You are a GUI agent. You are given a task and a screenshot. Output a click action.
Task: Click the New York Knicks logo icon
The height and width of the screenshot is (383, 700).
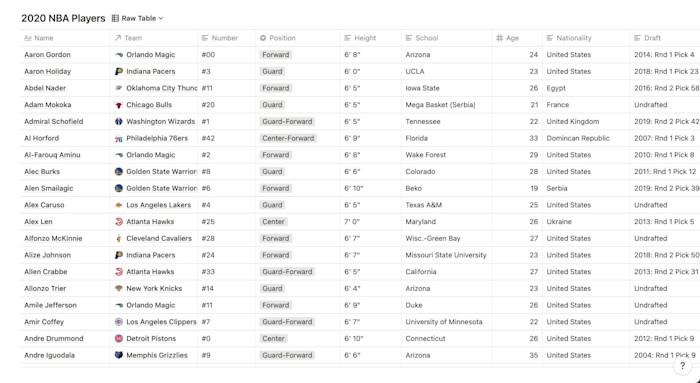pyautogui.click(x=119, y=288)
